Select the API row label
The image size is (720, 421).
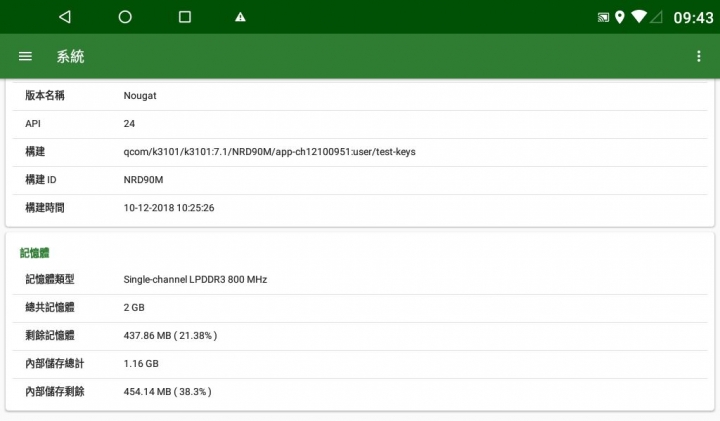pos(33,123)
